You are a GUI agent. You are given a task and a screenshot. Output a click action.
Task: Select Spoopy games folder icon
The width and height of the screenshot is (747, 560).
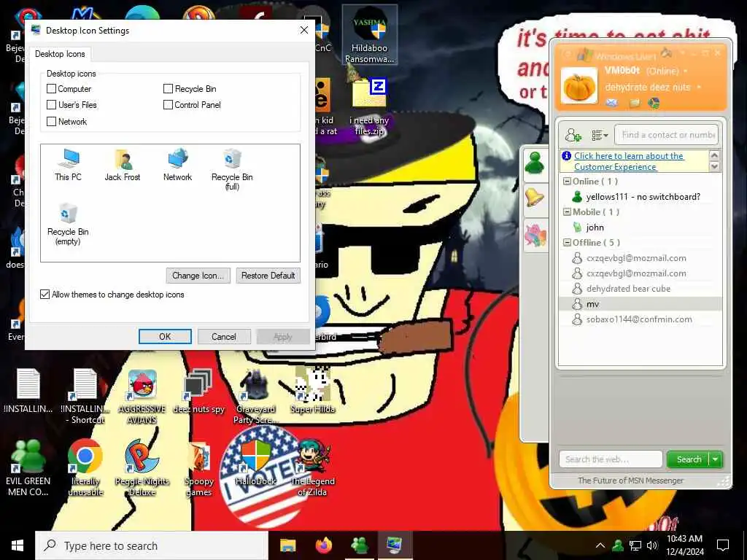pos(198,469)
